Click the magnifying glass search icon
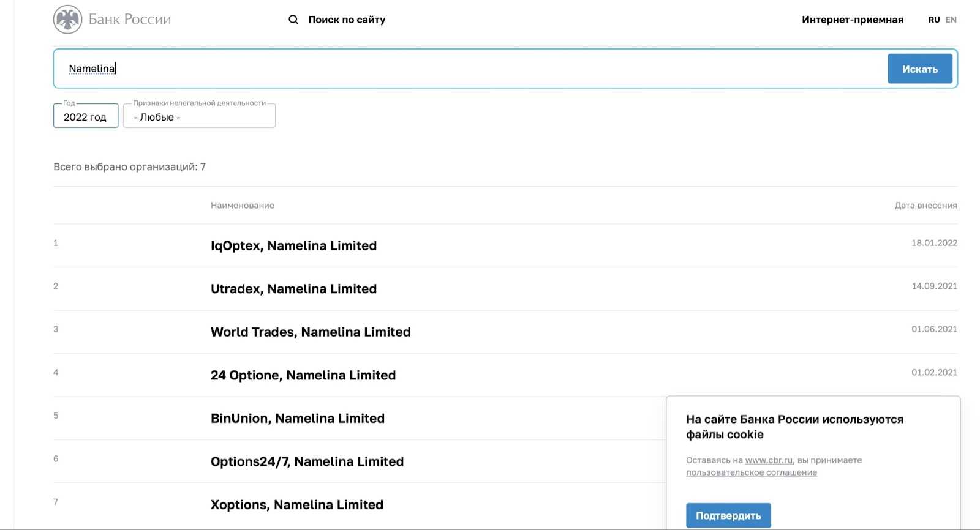This screenshot has height=530, width=980. click(293, 20)
